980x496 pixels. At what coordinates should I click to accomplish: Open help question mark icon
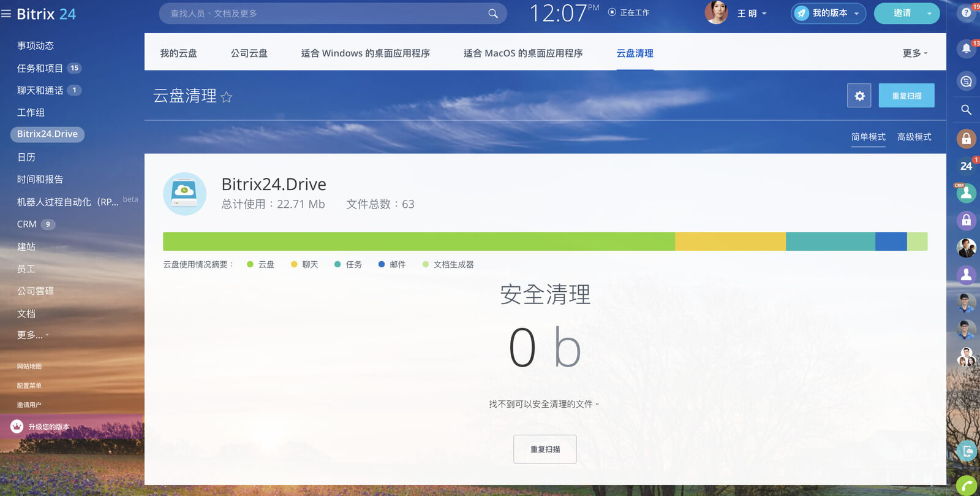click(967, 12)
